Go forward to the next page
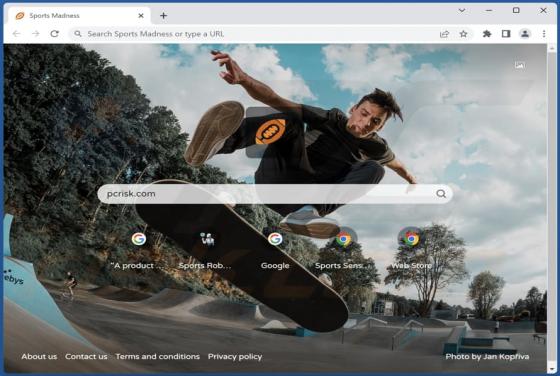Image resolution: width=560 pixels, height=376 pixels. [36, 34]
